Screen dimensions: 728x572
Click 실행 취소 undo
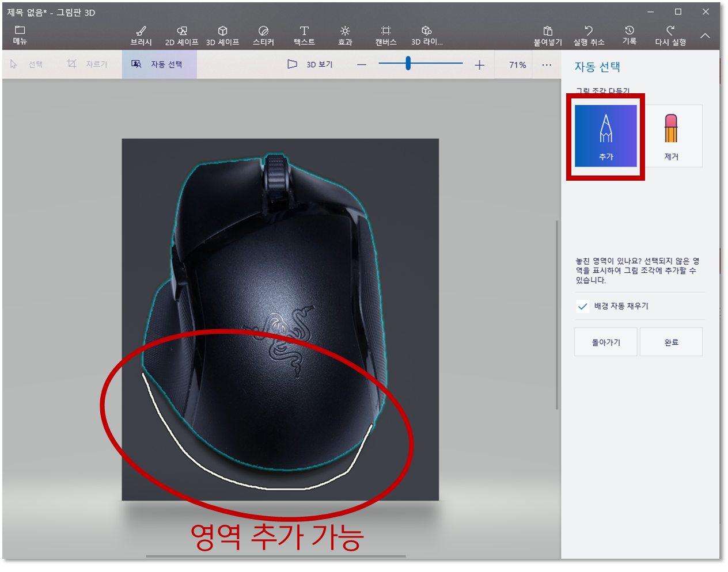589,36
